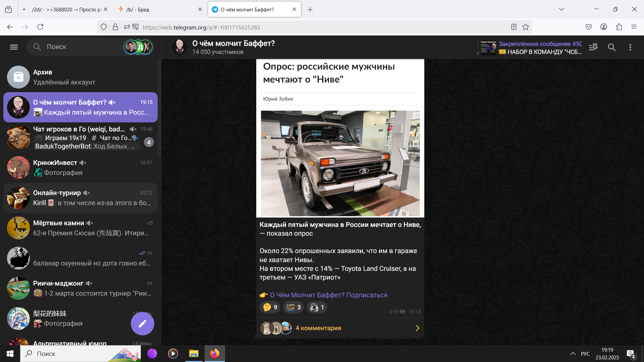Open Telegram hamburger menu

pos(14,47)
